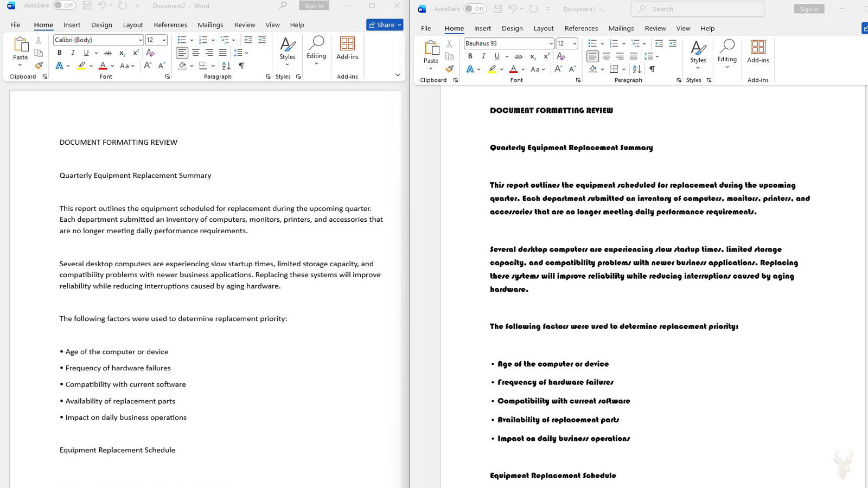
Task: Cut selection in Document2 window
Action: coord(39,40)
